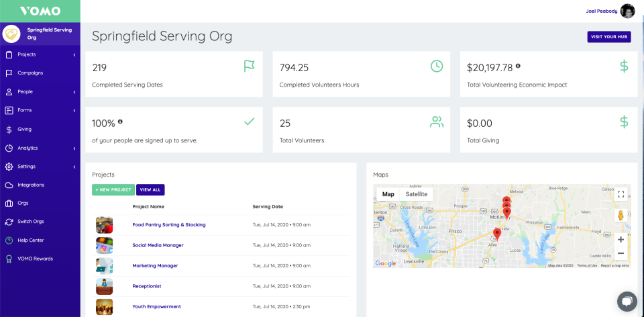The image size is (644, 317).
Task: Zoom in on the map
Action: 621,239
